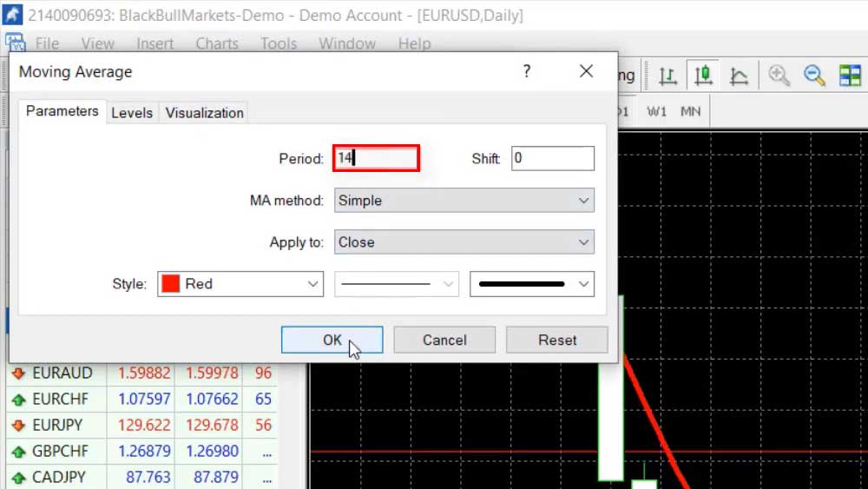Click into the Shift input field
Viewport: 868px width, 489px height.
(x=552, y=158)
